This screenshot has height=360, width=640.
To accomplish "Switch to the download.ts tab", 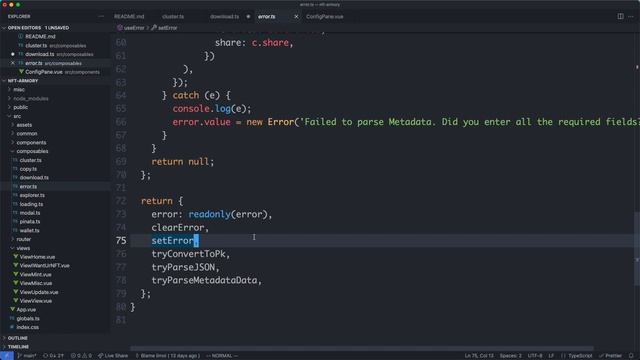I will [x=224, y=17].
